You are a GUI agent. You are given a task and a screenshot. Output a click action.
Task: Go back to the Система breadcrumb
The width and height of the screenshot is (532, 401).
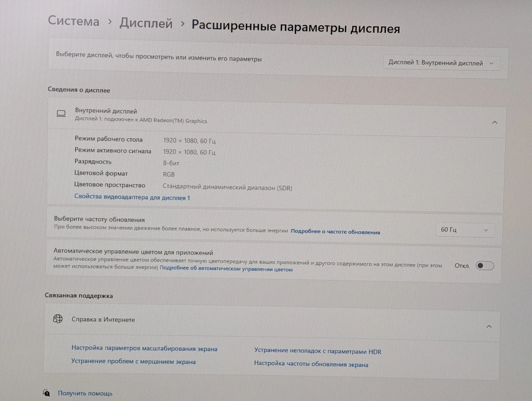(74, 21)
